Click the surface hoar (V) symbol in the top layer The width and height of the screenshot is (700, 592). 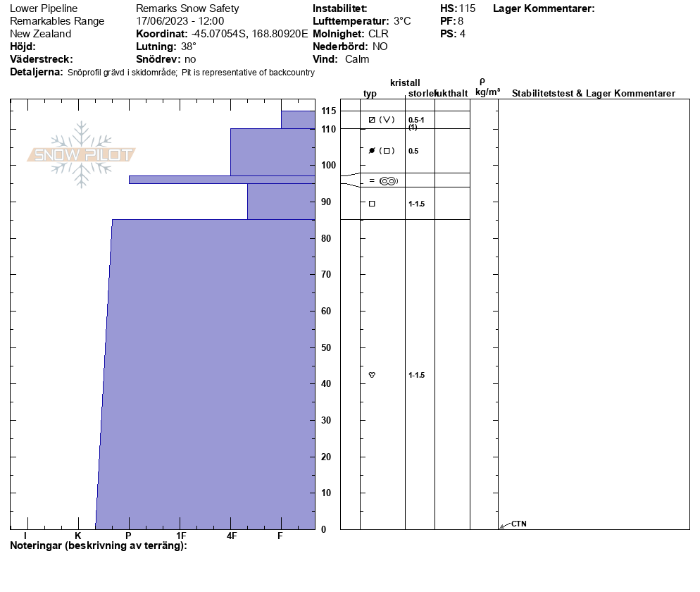click(387, 120)
